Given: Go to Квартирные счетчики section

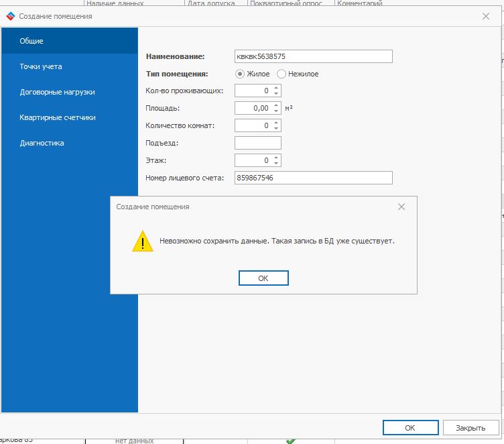Looking at the screenshot, I should pos(58,117).
